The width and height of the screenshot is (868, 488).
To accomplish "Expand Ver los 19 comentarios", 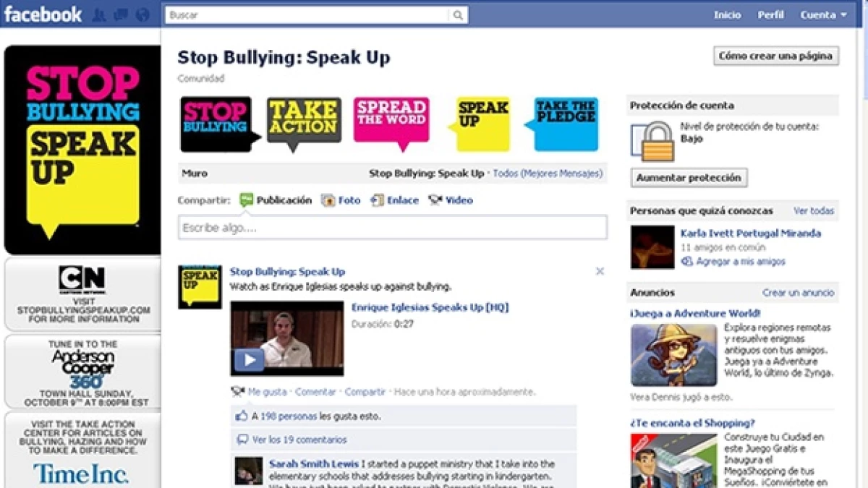I will pos(299,440).
